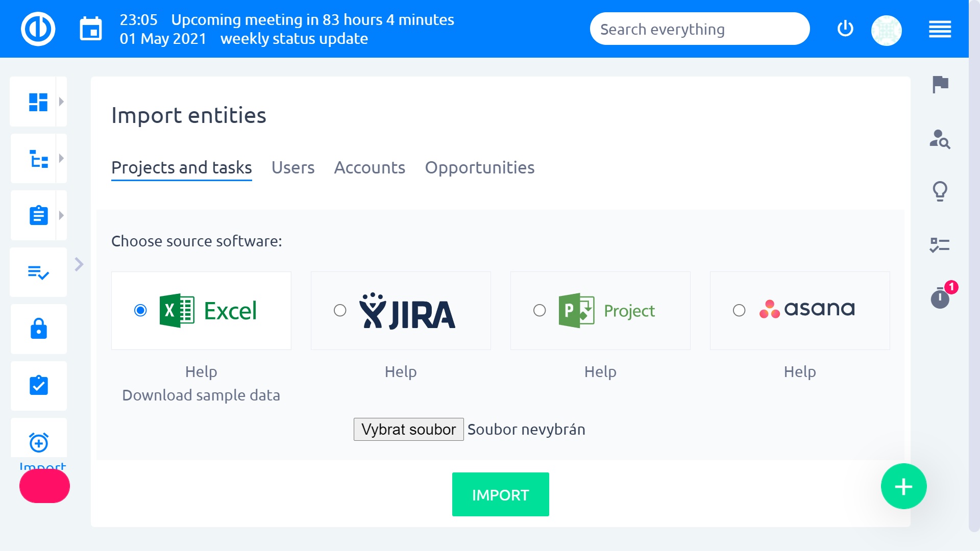
Task: Select the Excel radio button
Action: click(x=140, y=310)
